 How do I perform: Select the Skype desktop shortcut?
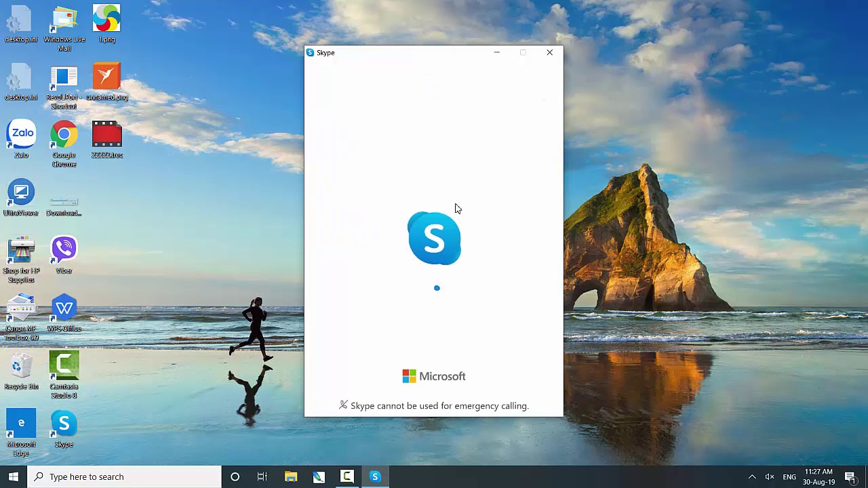click(64, 429)
